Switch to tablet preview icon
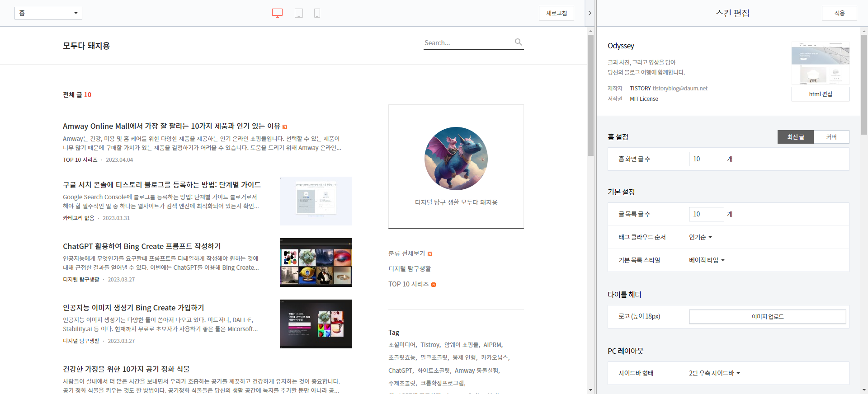This screenshot has width=868, height=394. (299, 13)
